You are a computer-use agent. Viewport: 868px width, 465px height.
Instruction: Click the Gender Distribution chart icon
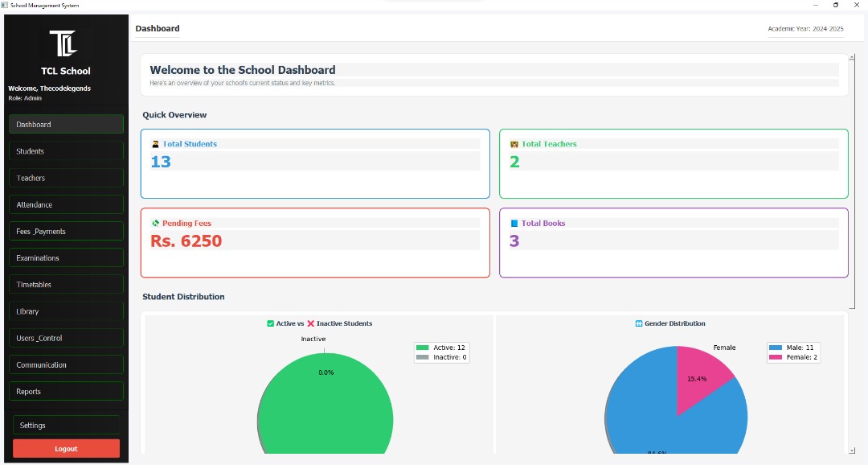point(639,324)
